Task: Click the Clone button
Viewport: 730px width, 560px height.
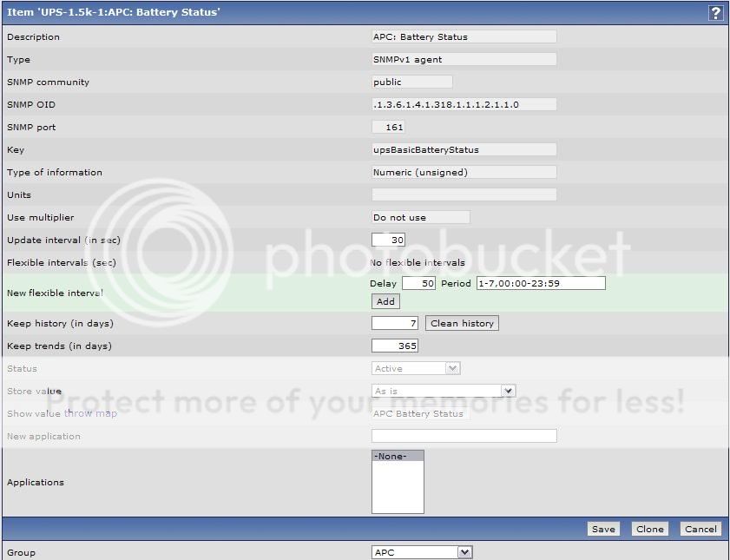Action: coord(649,529)
